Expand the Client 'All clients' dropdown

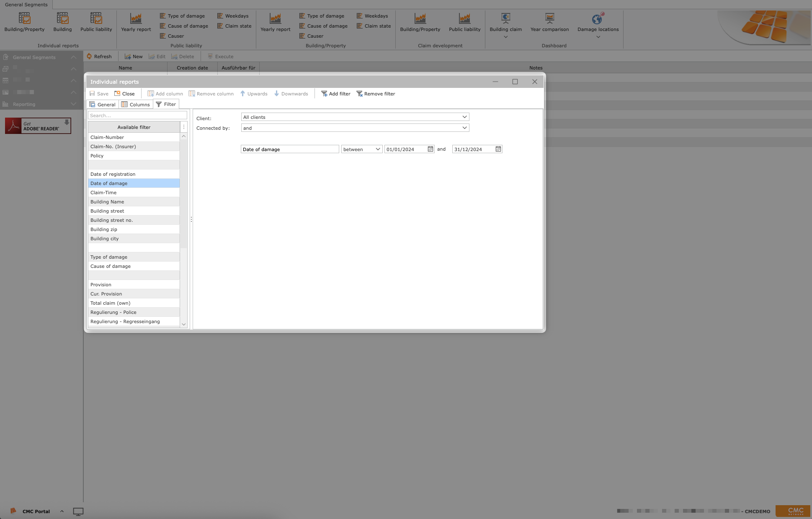[x=464, y=117]
